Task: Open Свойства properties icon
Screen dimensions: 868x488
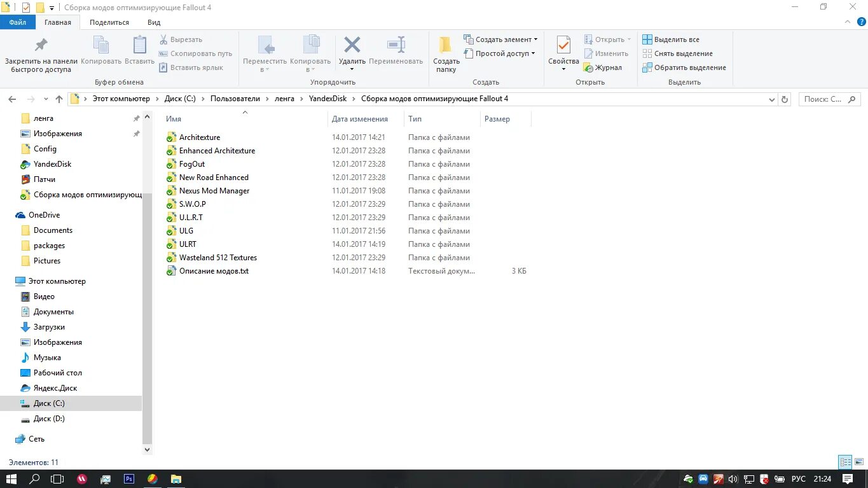Action: (563, 45)
